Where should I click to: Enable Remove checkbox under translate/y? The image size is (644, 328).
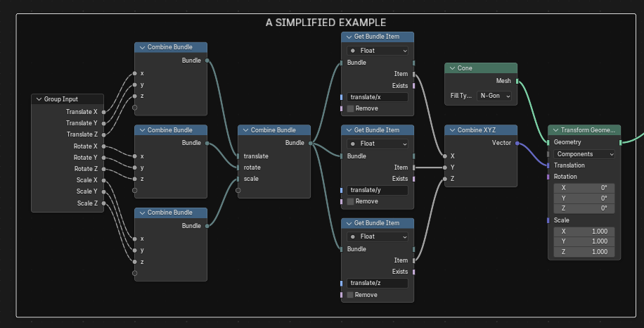pos(350,201)
